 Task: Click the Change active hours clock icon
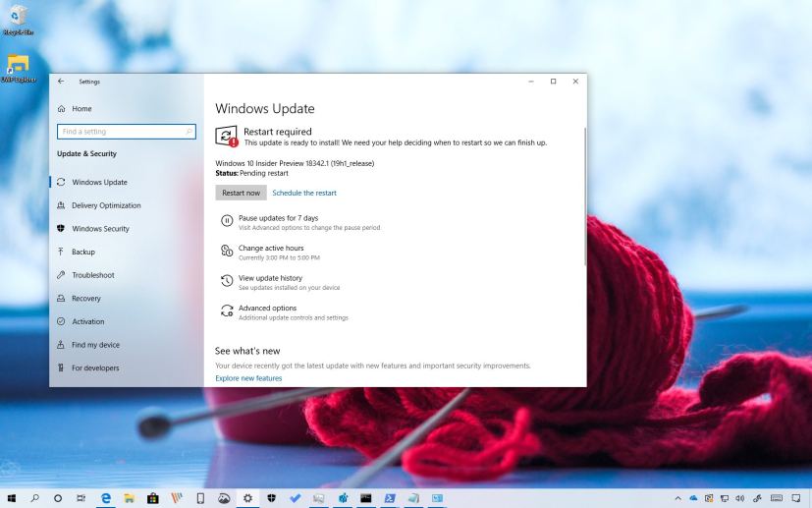227,252
